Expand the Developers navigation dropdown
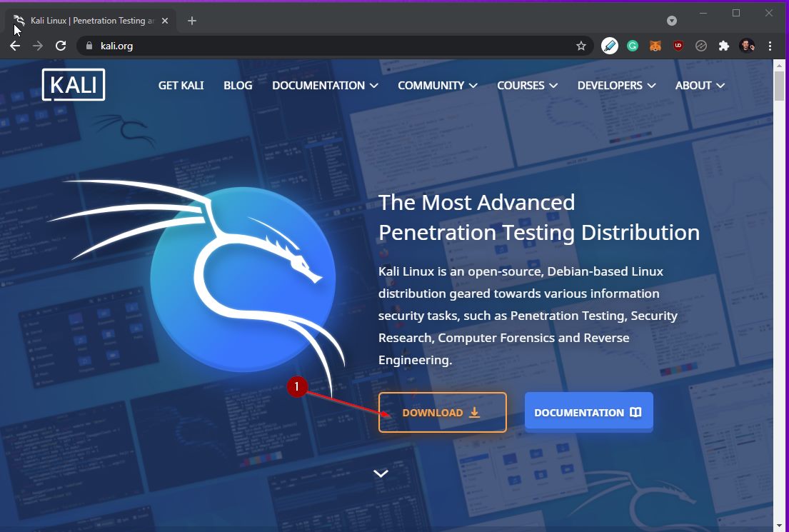The width and height of the screenshot is (789, 532). 616,85
